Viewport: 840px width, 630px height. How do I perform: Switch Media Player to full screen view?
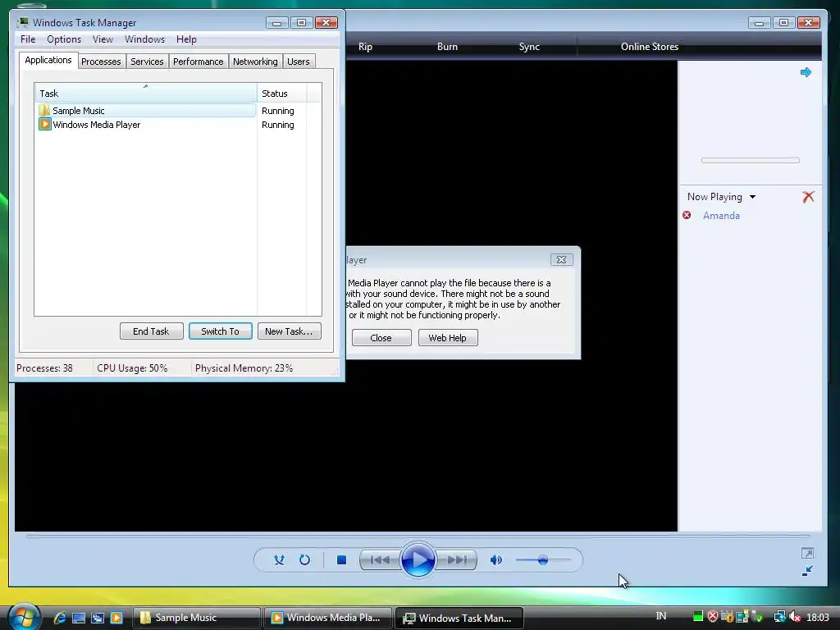click(x=807, y=553)
